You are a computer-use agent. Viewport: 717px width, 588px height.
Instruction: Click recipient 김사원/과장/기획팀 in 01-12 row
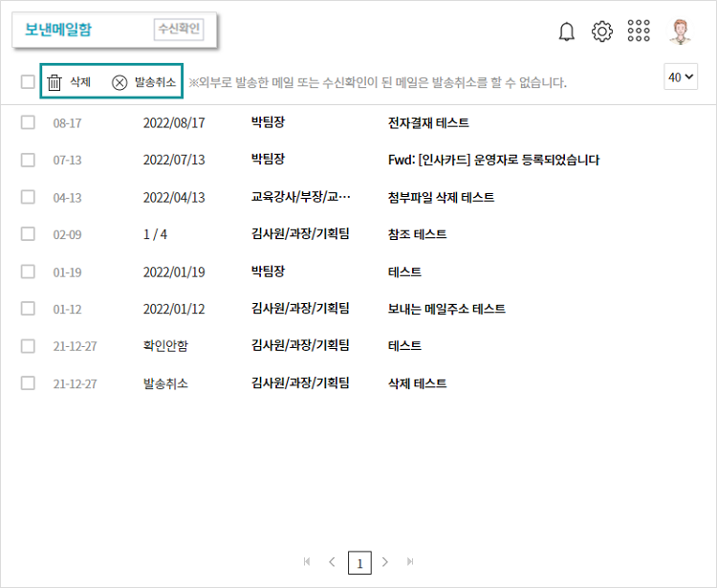tap(300, 308)
